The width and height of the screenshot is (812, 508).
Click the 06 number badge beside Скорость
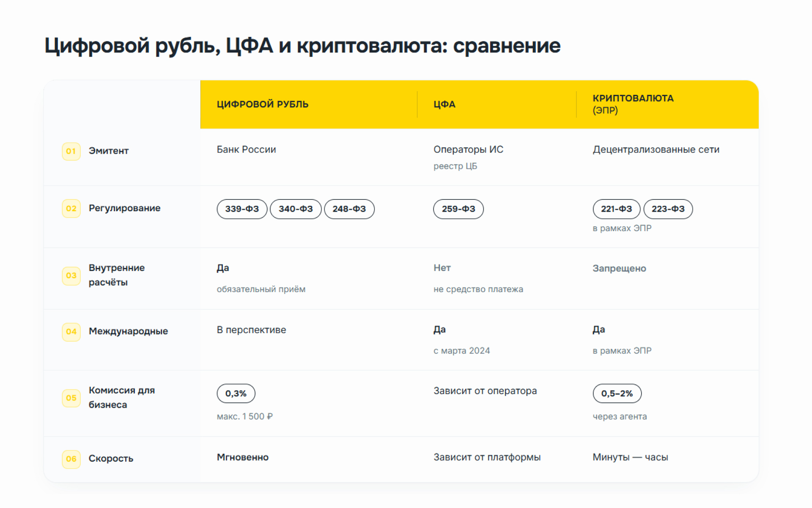(71, 459)
